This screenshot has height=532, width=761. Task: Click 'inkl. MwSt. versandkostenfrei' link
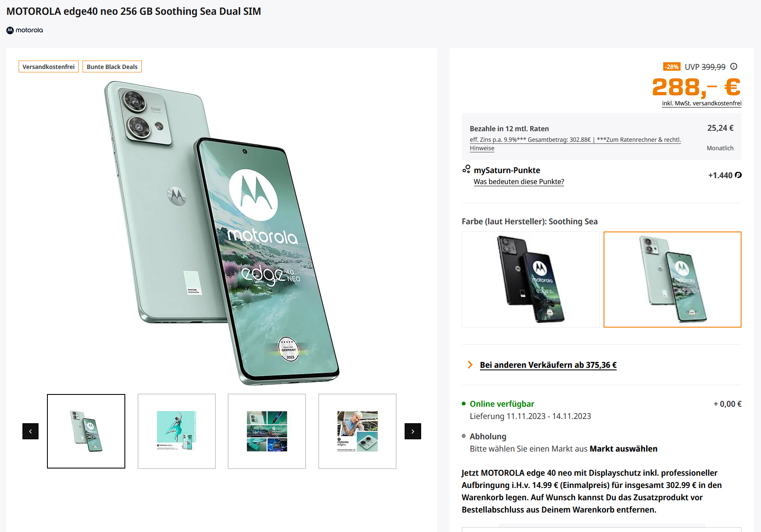pos(701,103)
